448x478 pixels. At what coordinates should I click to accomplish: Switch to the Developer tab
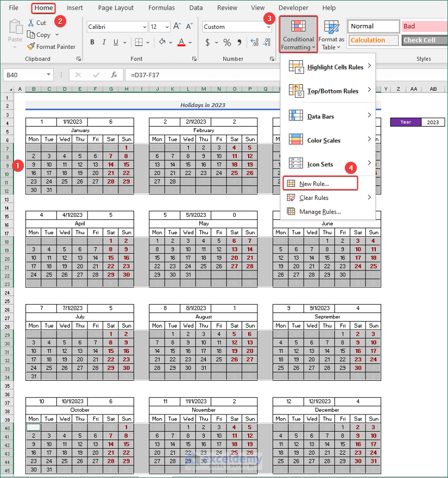[x=293, y=8]
